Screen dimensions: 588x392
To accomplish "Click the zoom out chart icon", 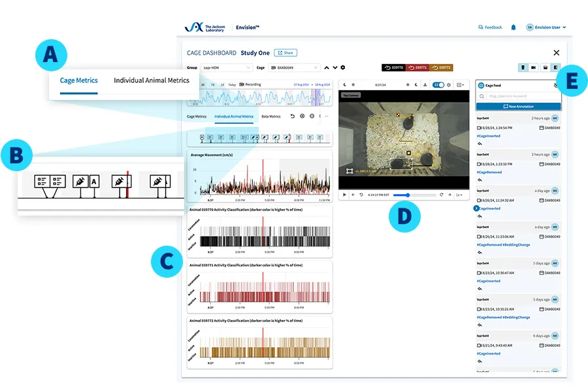I will [312, 116].
